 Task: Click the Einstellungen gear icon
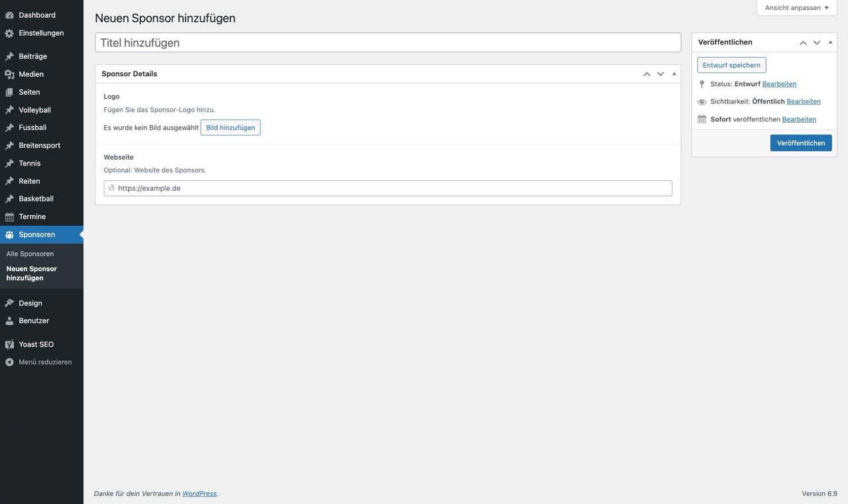click(x=9, y=33)
